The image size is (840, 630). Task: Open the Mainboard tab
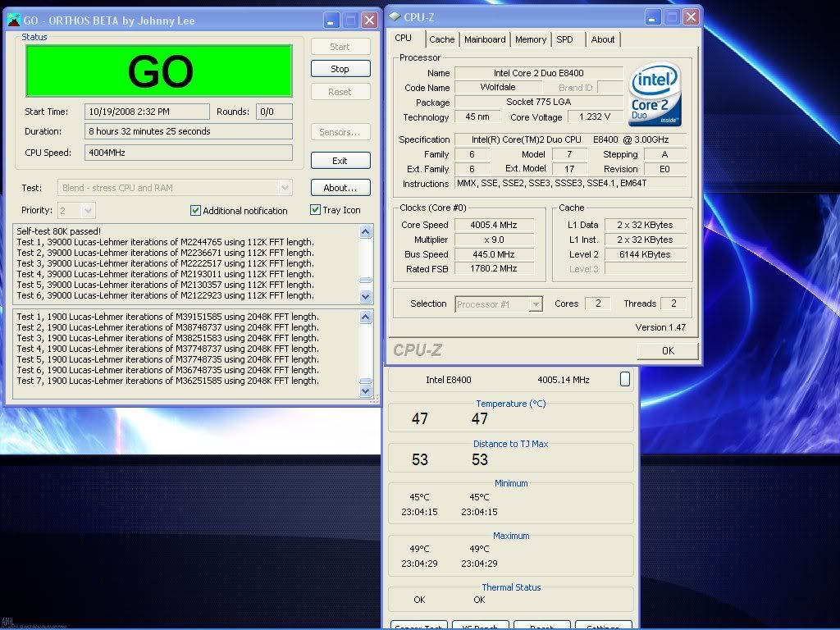coord(485,39)
